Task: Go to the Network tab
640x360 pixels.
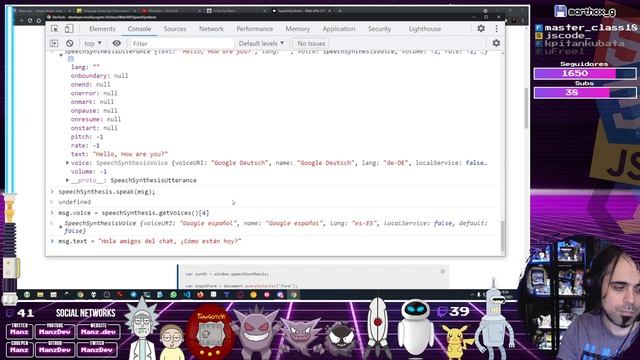Action: [x=211, y=29]
